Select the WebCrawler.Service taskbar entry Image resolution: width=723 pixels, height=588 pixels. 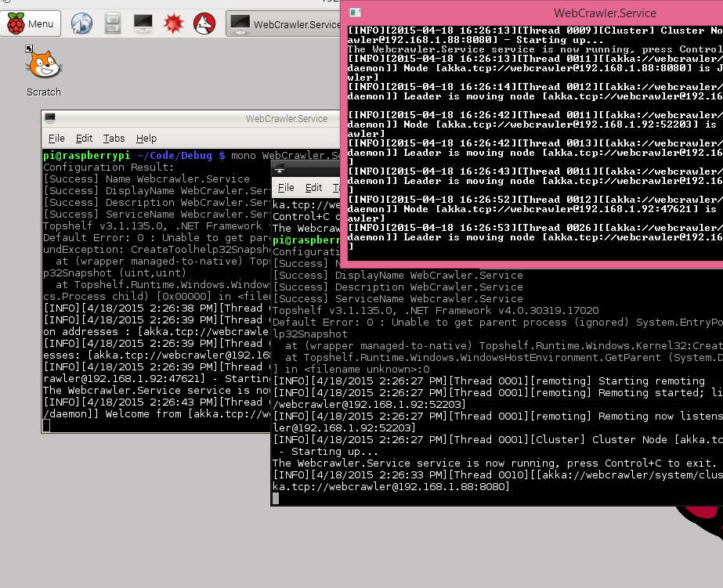pyautogui.click(x=283, y=24)
